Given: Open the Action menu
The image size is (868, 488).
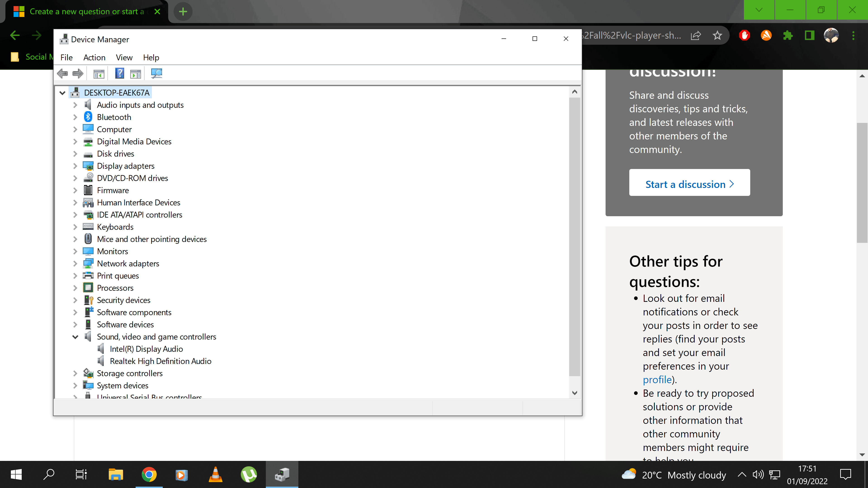Looking at the screenshot, I should click(x=94, y=58).
